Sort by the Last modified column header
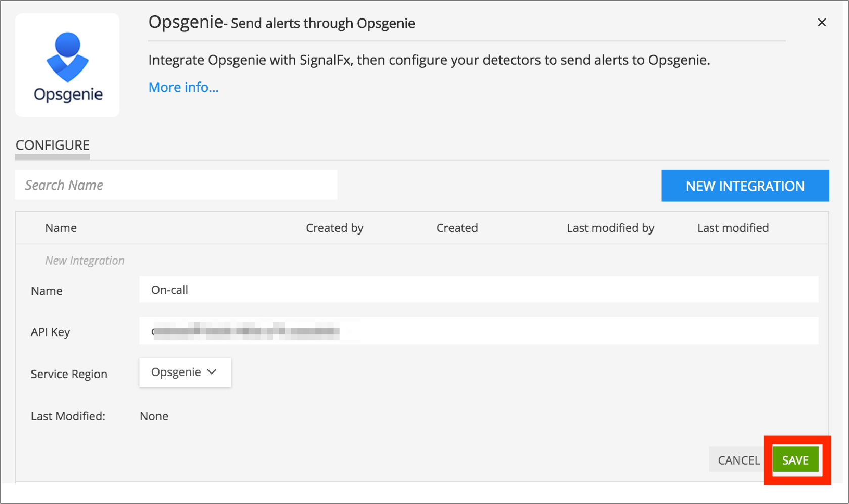 (x=733, y=228)
